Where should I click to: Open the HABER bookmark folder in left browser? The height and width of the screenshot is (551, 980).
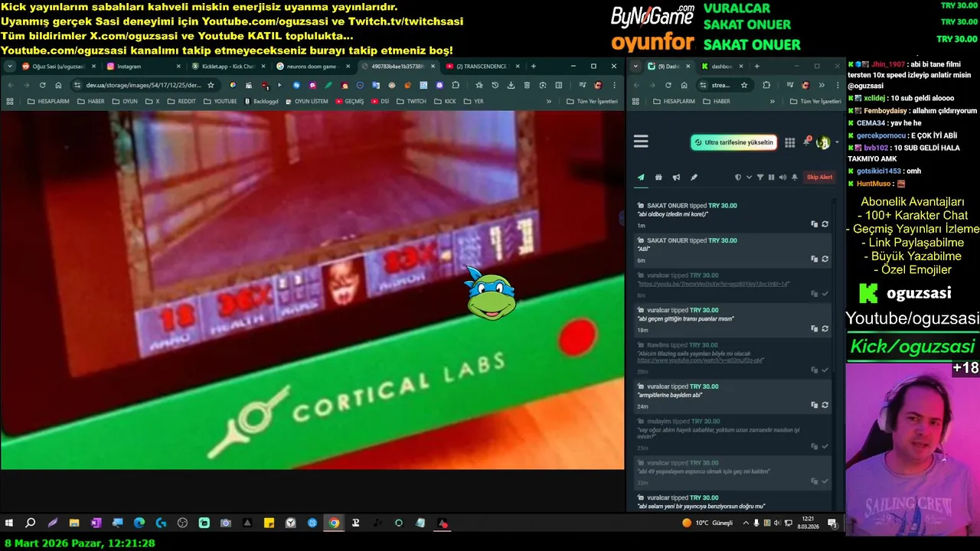(91, 101)
